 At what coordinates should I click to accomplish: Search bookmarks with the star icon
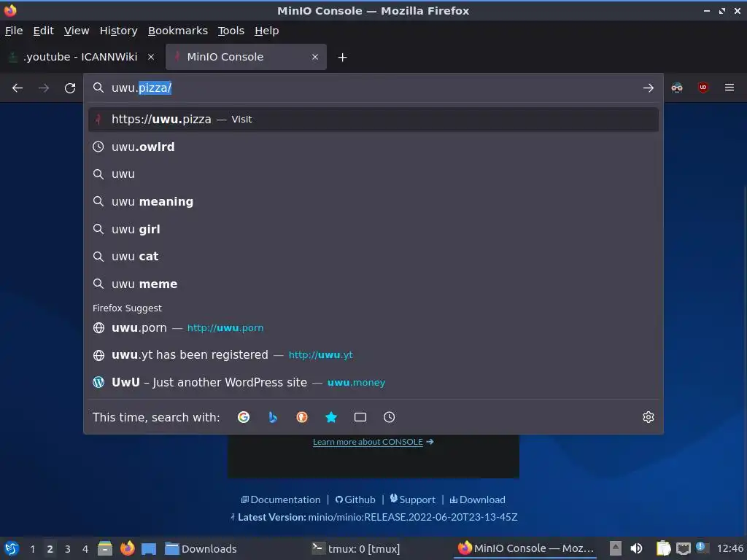click(331, 418)
